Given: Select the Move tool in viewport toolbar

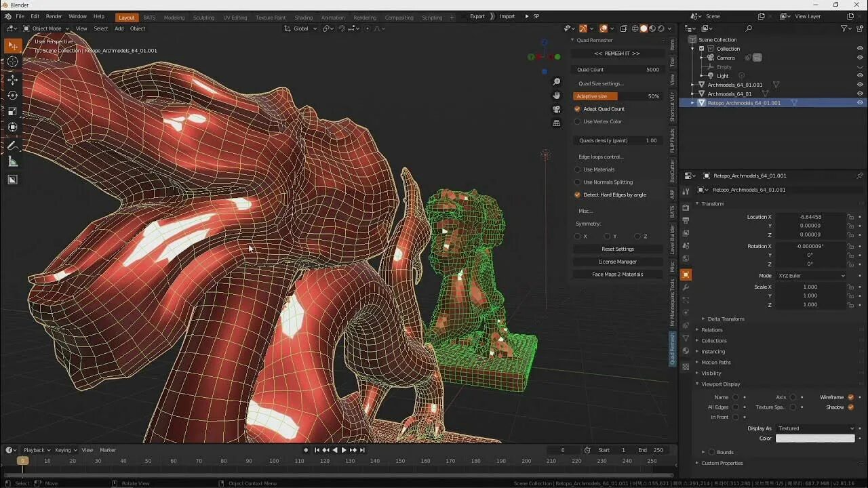Looking at the screenshot, I should pyautogui.click(x=12, y=79).
